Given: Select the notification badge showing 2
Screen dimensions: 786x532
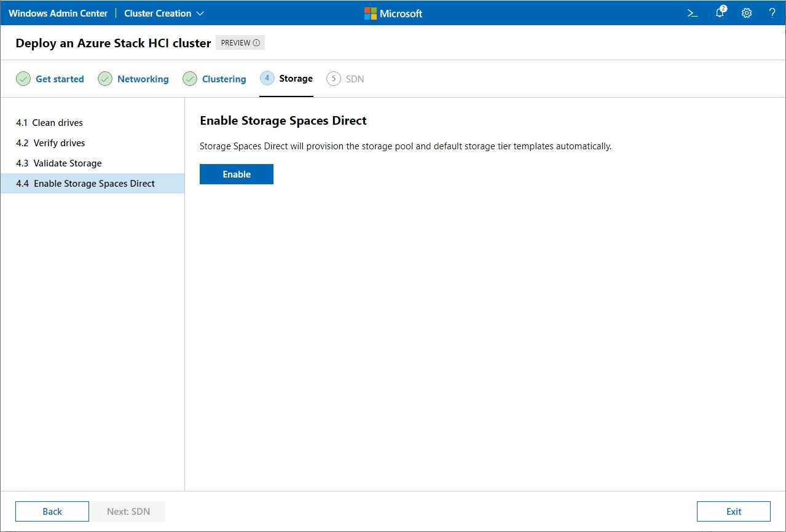Looking at the screenshot, I should [x=723, y=8].
